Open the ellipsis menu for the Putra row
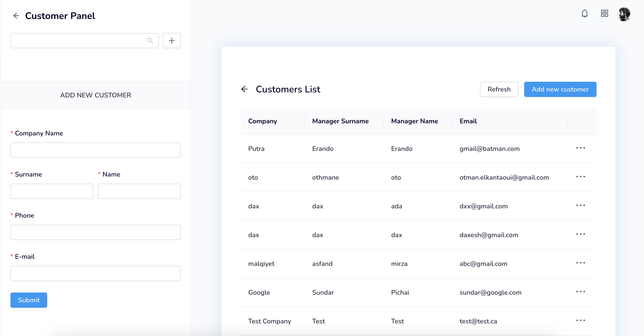The height and width of the screenshot is (336, 644). pos(580,148)
